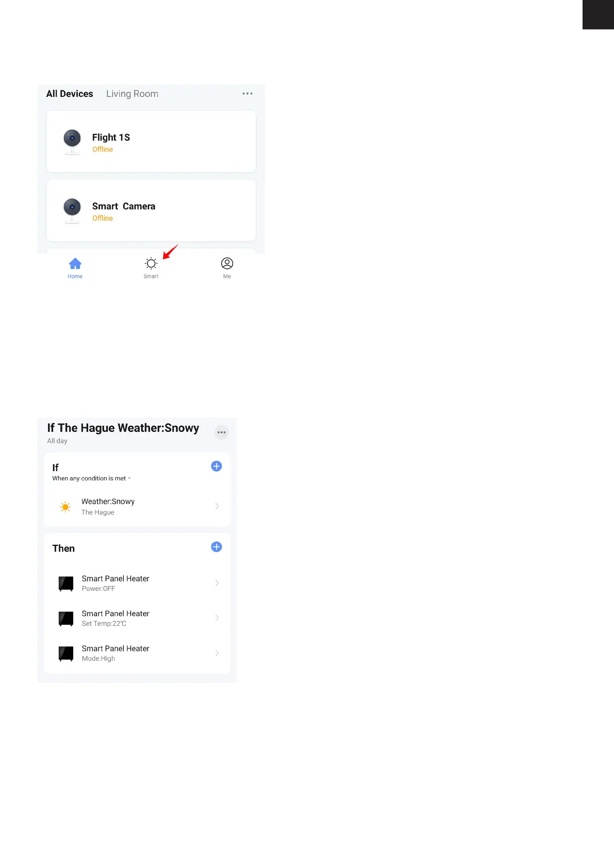Tap the Home house icon
614x868 pixels.
pyautogui.click(x=75, y=263)
